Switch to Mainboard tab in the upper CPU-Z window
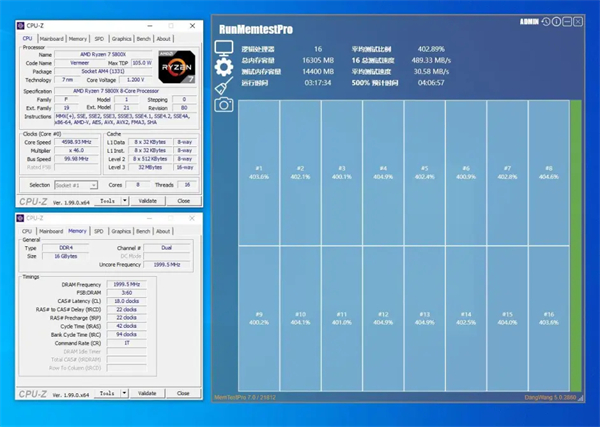This screenshot has height=427, width=600. pyautogui.click(x=50, y=38)
